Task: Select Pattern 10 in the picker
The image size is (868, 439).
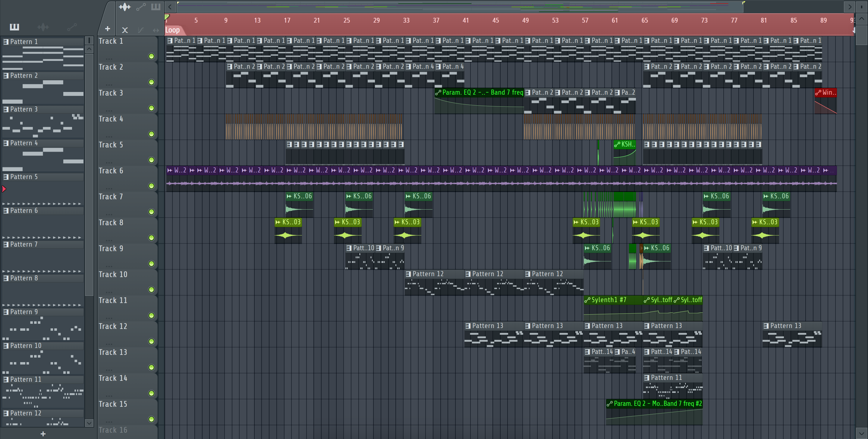Action: tap(43, 346)
